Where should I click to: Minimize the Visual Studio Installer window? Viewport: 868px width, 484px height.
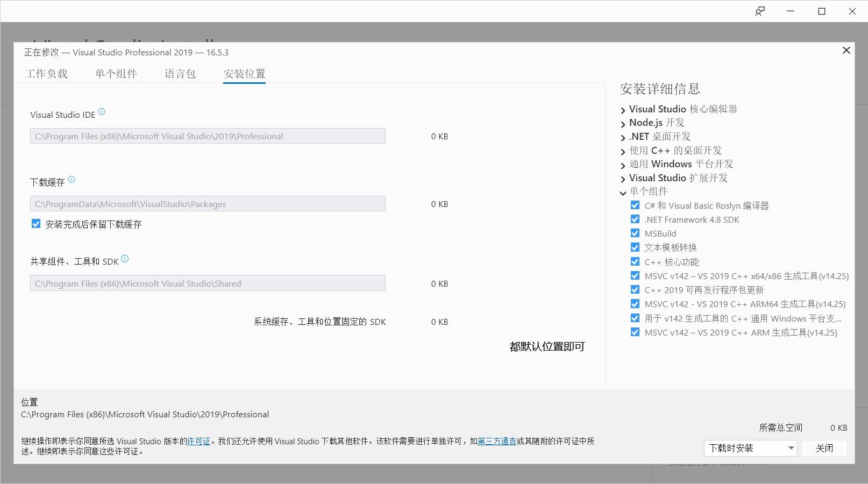point(791,11)
